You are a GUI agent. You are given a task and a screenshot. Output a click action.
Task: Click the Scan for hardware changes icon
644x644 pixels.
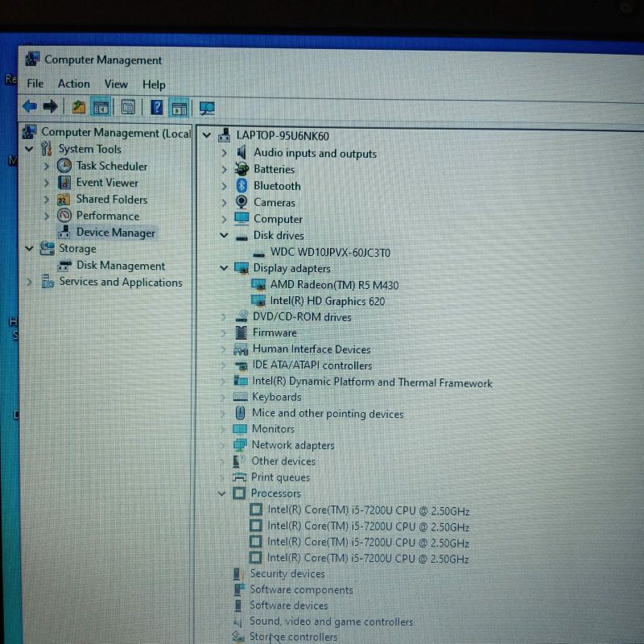tap(207, 107)
